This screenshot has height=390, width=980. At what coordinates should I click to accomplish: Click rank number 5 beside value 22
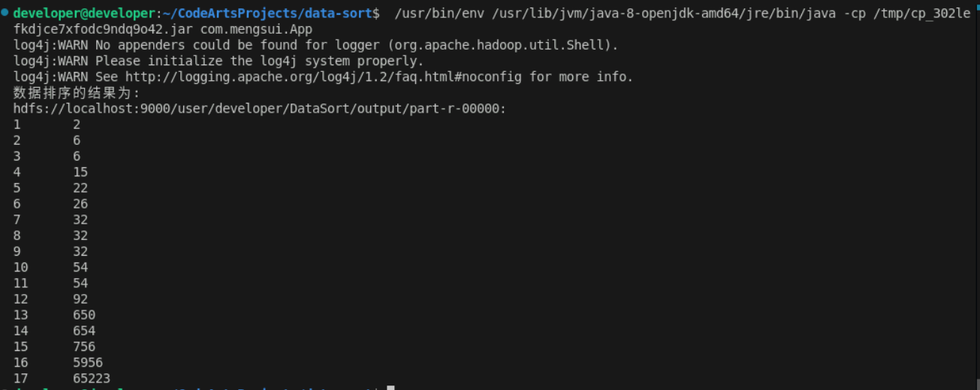[17, 188]
